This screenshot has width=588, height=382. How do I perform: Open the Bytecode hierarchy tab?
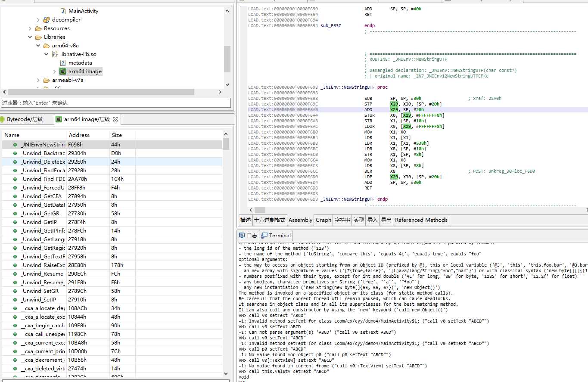tap(25, 119)
